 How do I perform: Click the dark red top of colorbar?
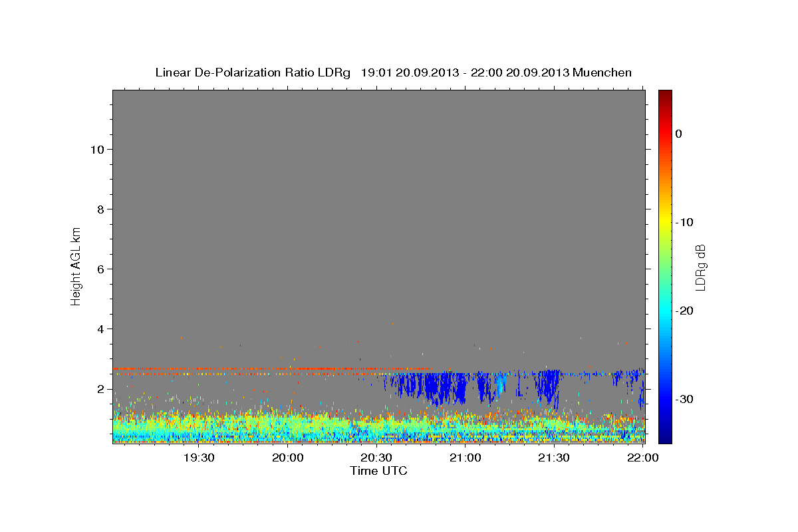[665, 94]
